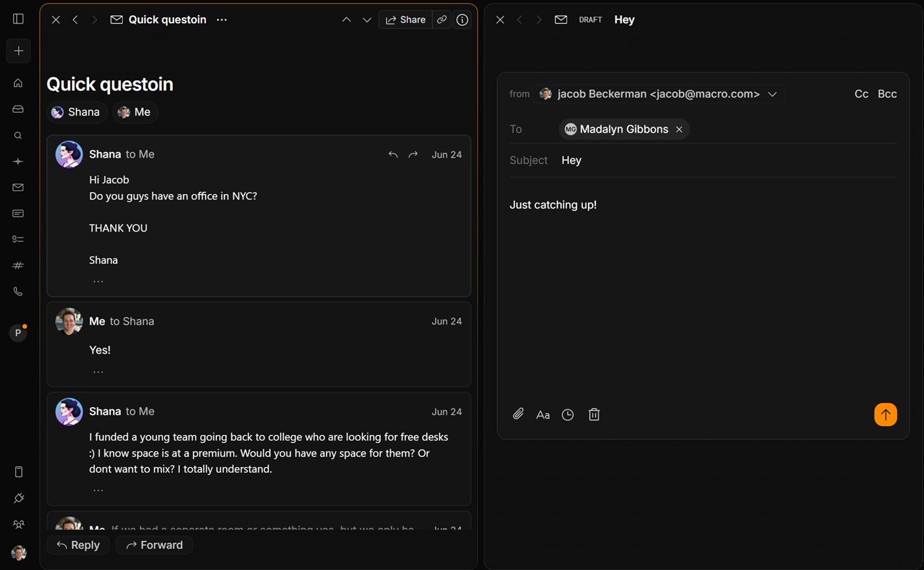Open the phone calls icon in sidebar
The image size is (924, 570).
point(18,292)
